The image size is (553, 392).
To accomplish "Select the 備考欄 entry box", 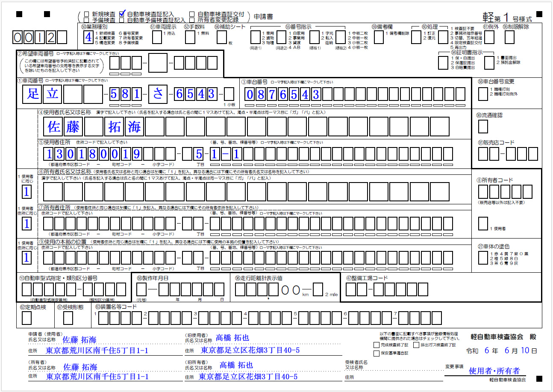I will coord(378,37).
